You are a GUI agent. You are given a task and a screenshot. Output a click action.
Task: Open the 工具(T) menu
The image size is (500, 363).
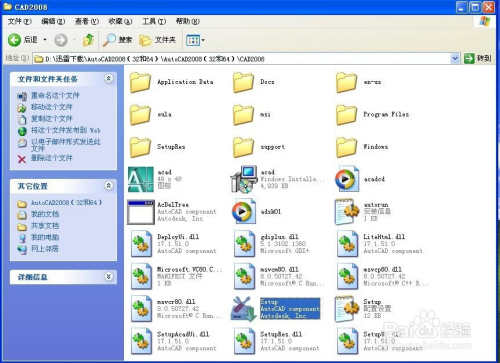[x=154, y=22]
